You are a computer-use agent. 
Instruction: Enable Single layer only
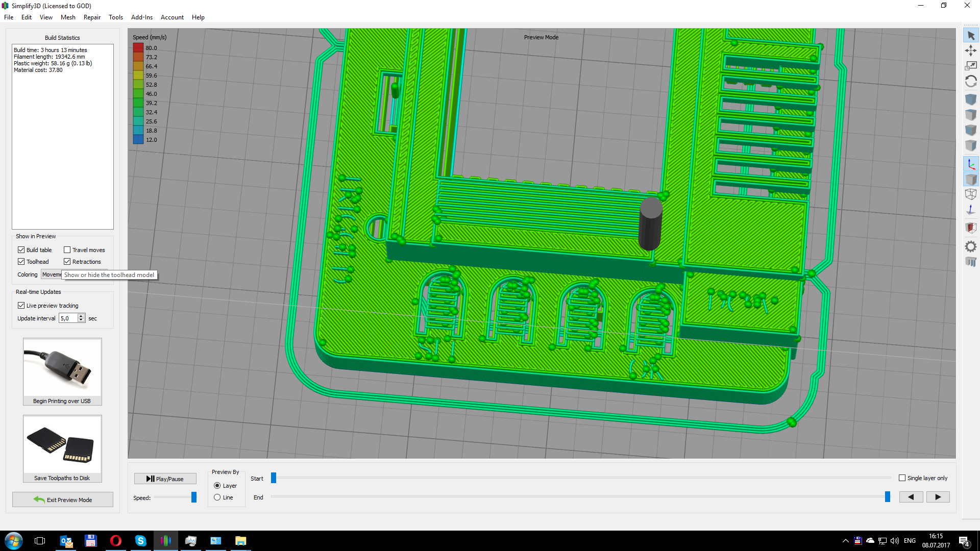pyautogui.click(x=902, y=478)
